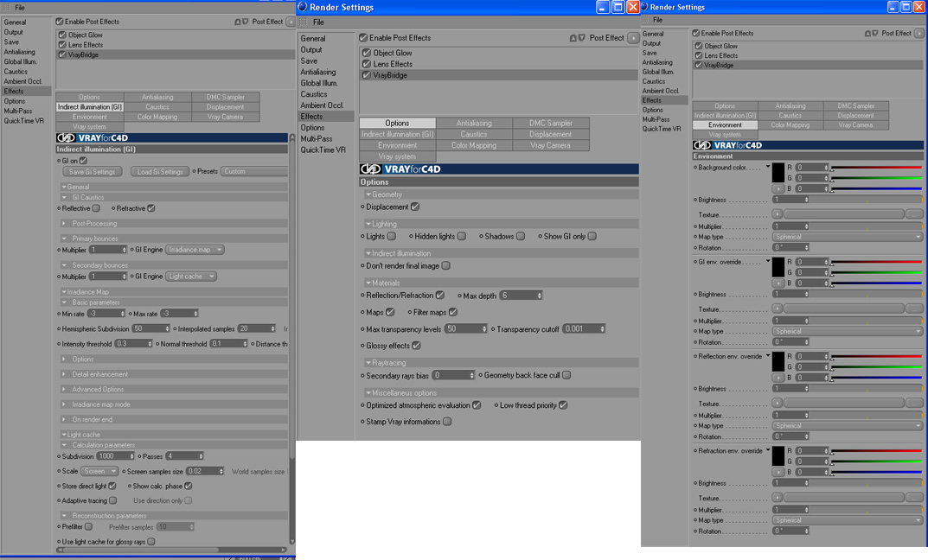
Task: Open Reflection env. override color picker arrow button
Action: click(778, 378)
